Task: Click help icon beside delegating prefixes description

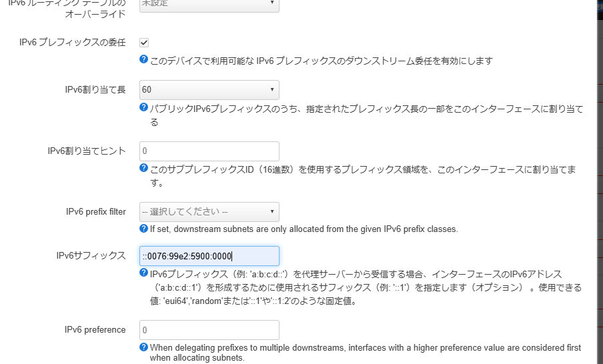Action: pyautogui.click(x=143, y=347)
